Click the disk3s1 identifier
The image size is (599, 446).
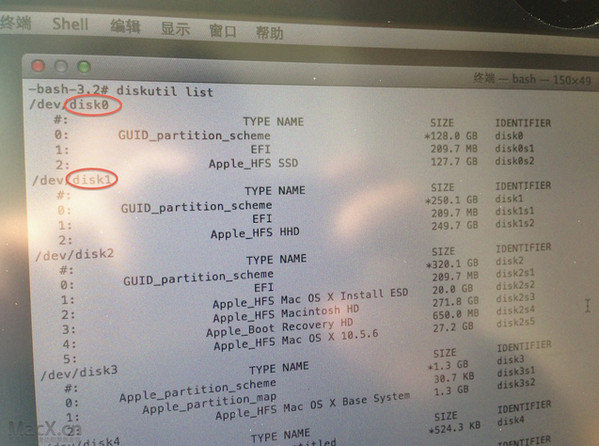point(516,371)
